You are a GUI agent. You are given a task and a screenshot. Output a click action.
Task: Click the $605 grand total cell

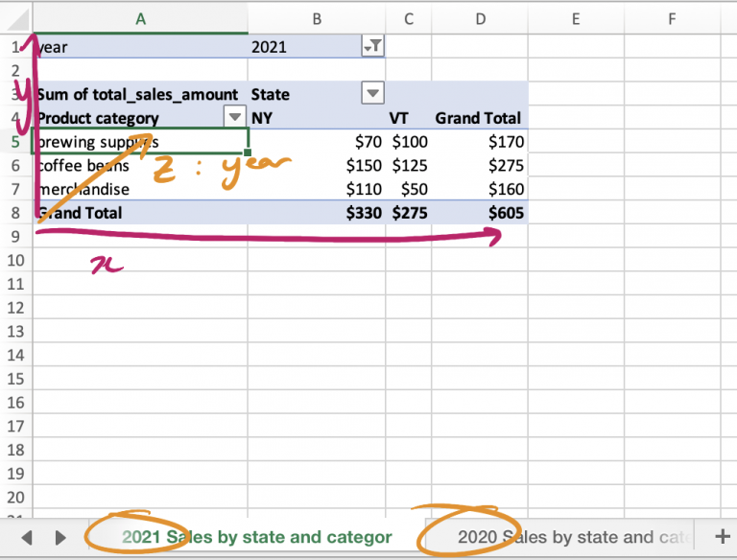point(480,212)
